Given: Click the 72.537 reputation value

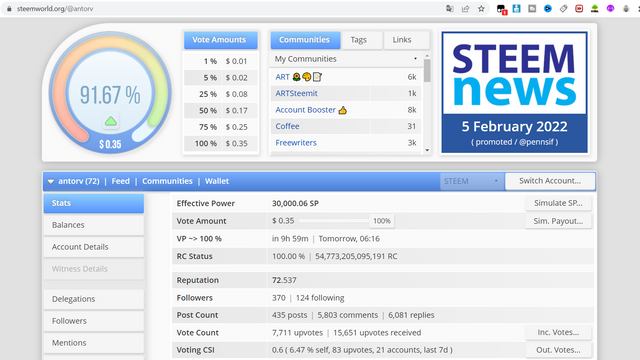Looking at the screenshot, I should [x=284, y=280].
